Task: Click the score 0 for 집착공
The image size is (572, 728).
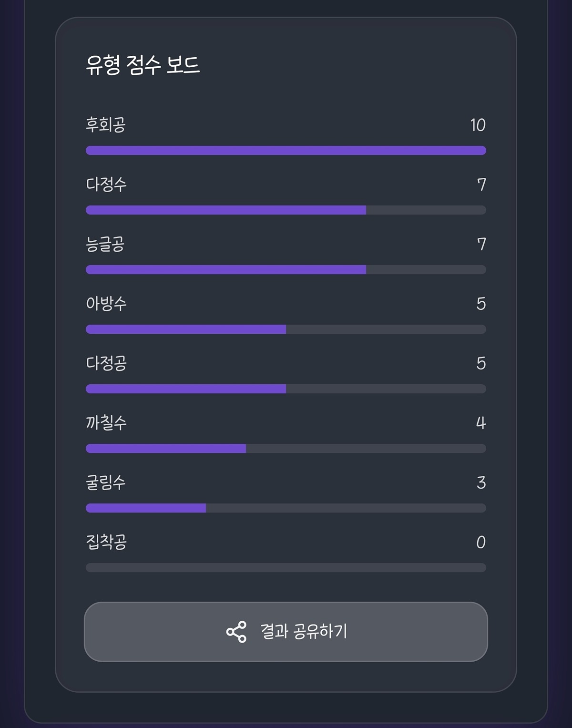Action: (x=481, y=542)
